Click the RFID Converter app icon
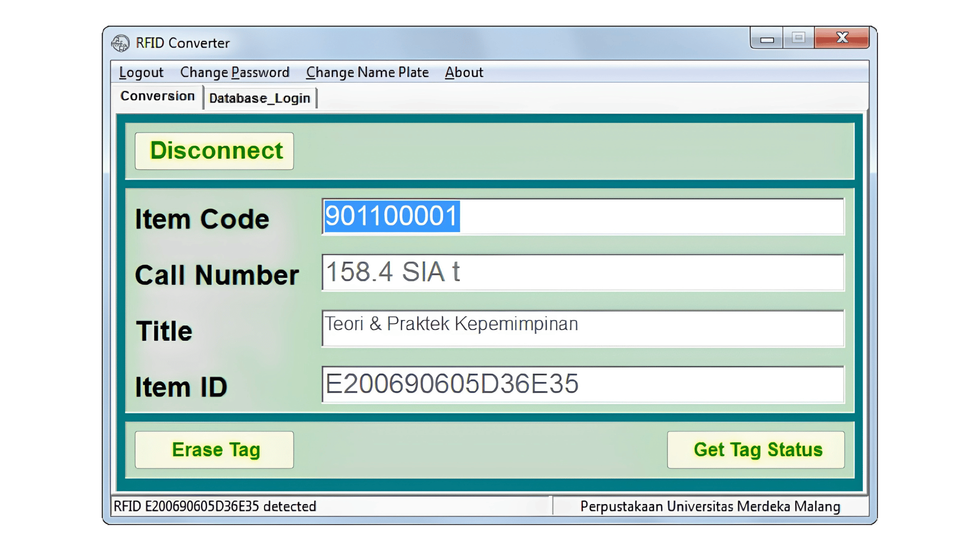This screenshot has height=551, width=980. [x=120, y=43]
